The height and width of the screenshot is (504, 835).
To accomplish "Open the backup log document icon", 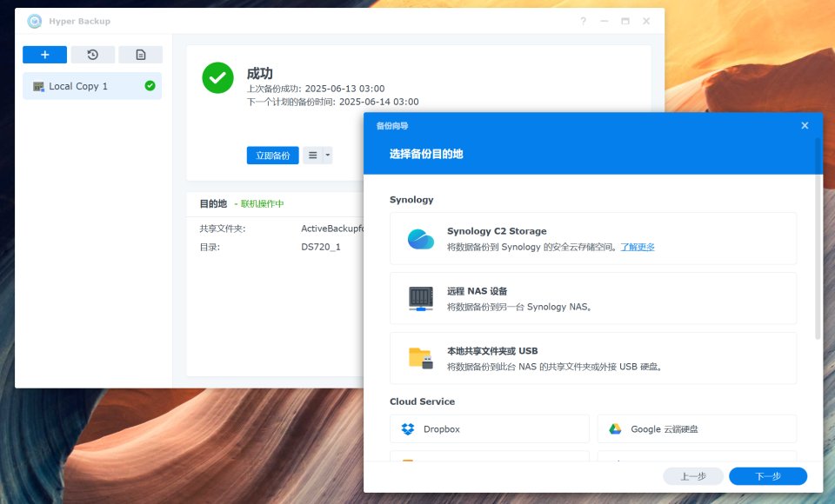I will (140, 55).
